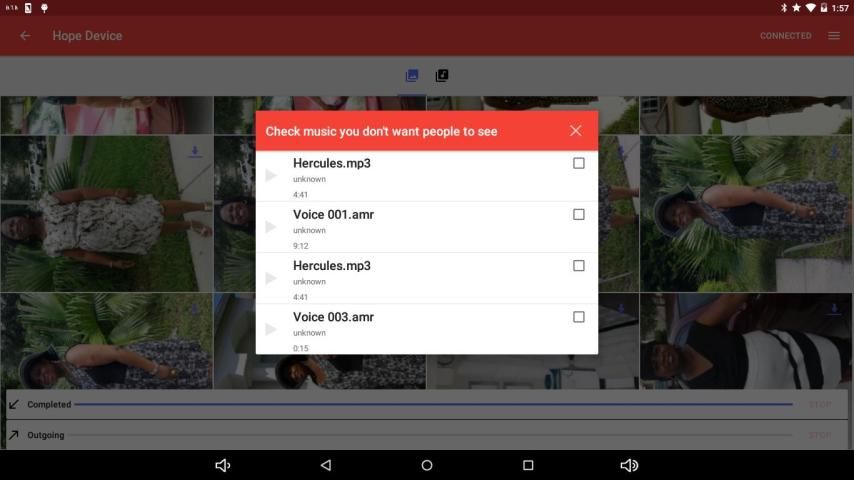The width and height of the screenshot is (854, 480).
Task: Switch to the single photos tab
Action: pyautogui.click(x=412, y=76)
